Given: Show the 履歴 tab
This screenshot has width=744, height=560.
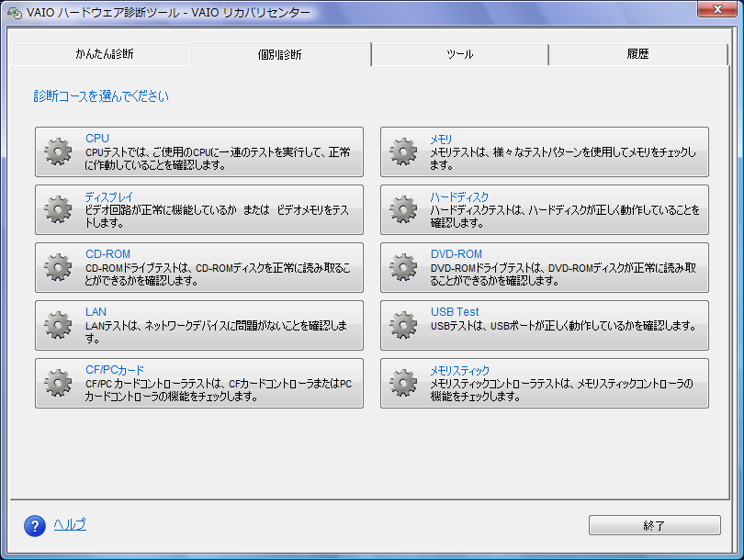Looking at the screenshot, I should pyautogui.click(x=638, y=54).
